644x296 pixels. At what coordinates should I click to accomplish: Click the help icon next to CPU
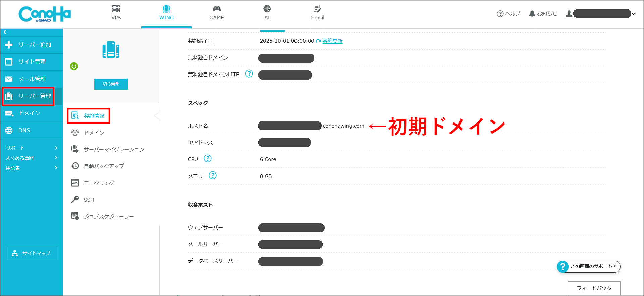pos(208,159)
